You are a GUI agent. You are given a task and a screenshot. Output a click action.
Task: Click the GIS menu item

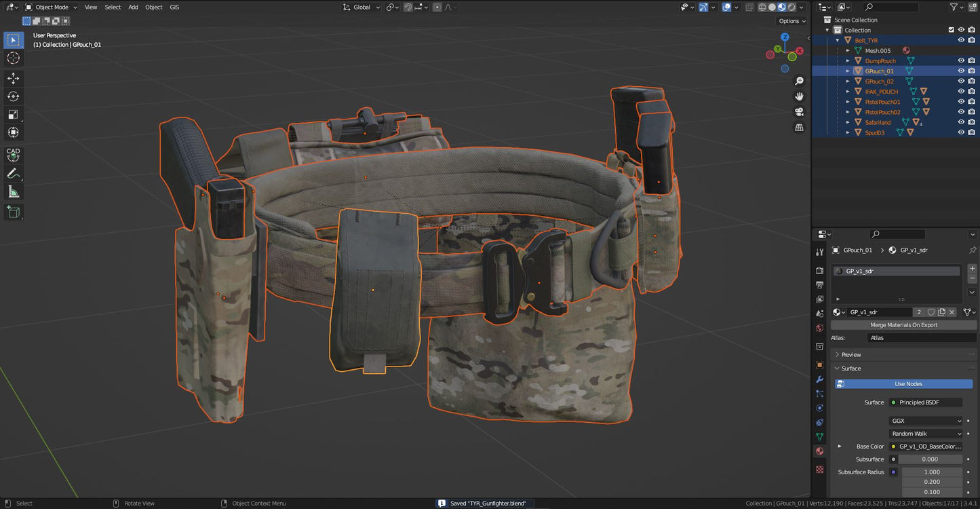point(174,7)
